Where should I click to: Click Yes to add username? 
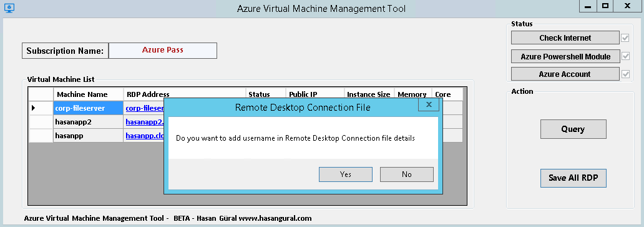pos(346,174)
